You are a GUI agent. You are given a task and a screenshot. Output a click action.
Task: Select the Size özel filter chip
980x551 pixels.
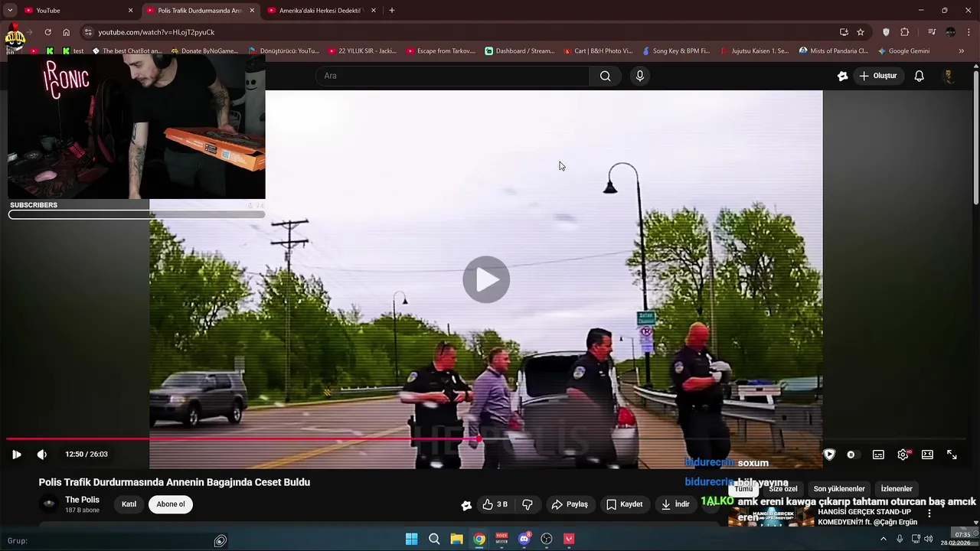782,489
